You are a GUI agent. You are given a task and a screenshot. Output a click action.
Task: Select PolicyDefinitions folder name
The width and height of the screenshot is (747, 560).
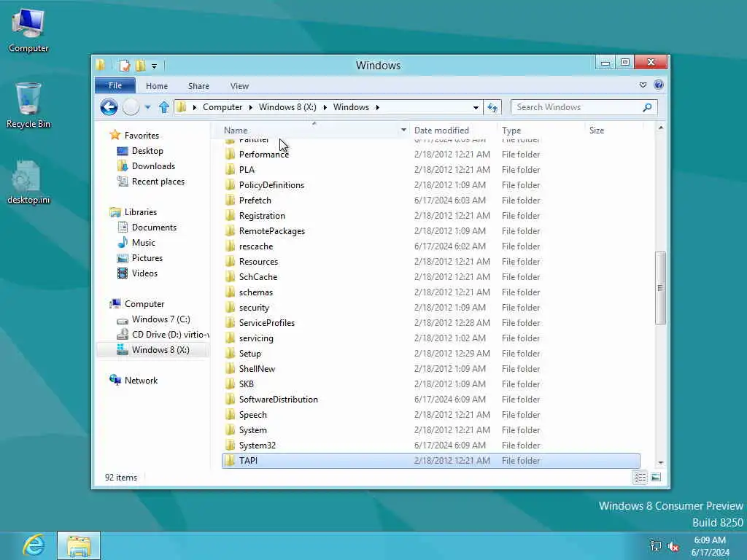271,185
